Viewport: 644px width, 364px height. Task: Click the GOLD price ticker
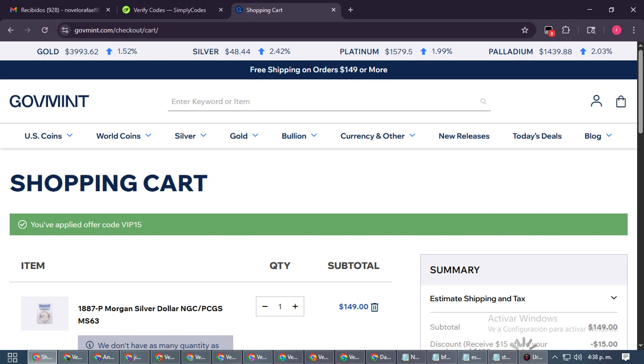click(87, 52)
